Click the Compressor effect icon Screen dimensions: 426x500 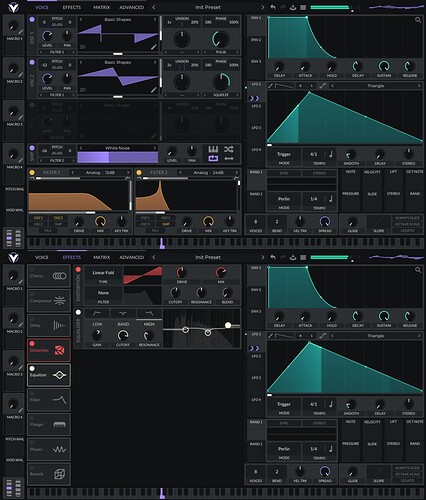pyautogui.click(x=60, y=301)
